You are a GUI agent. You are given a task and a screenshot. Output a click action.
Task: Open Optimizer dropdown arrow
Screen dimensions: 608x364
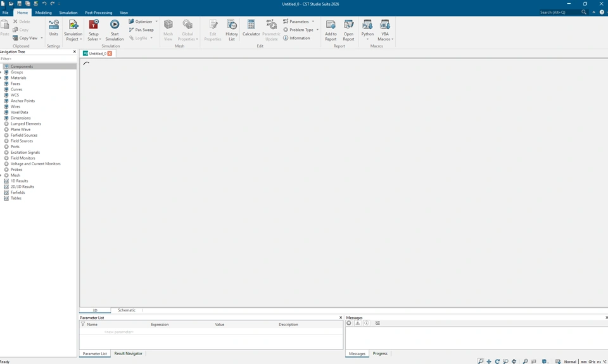[156, 22]
